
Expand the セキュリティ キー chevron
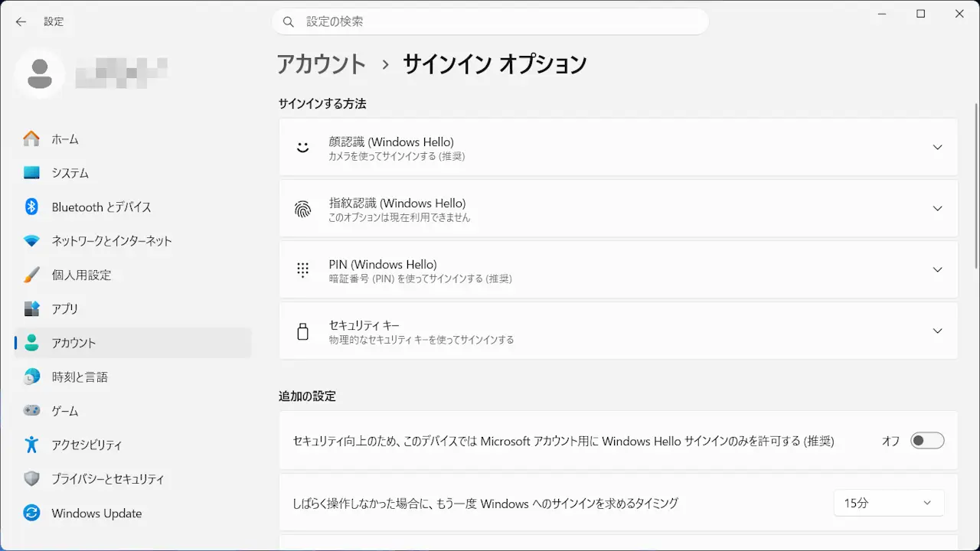point(937,331)
